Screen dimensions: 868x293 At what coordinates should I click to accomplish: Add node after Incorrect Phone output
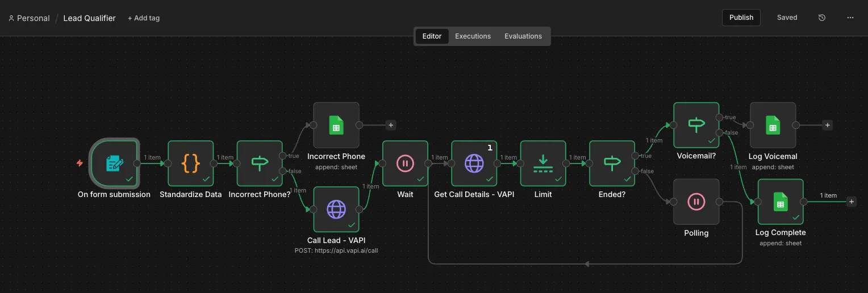pos(391,125)
